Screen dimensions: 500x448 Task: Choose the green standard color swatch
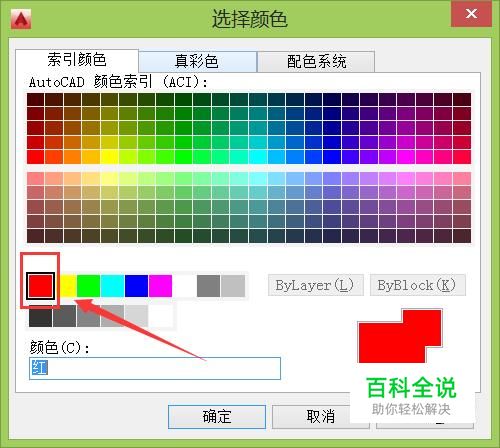(88, 286)
